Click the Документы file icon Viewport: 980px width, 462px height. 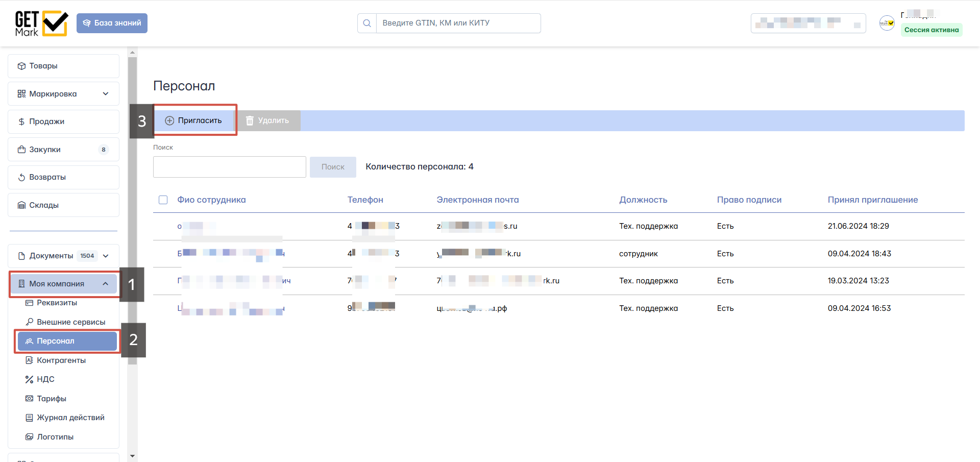[x=21, y=256]
